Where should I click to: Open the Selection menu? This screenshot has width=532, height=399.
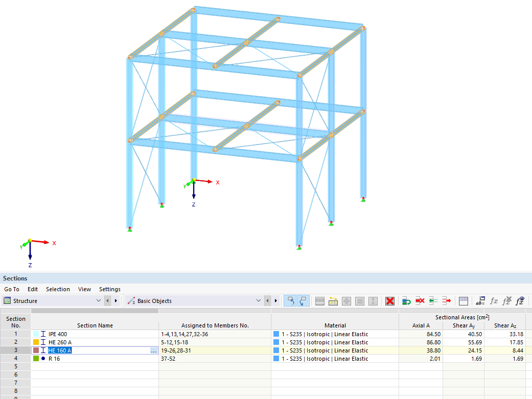click(58, 289)
